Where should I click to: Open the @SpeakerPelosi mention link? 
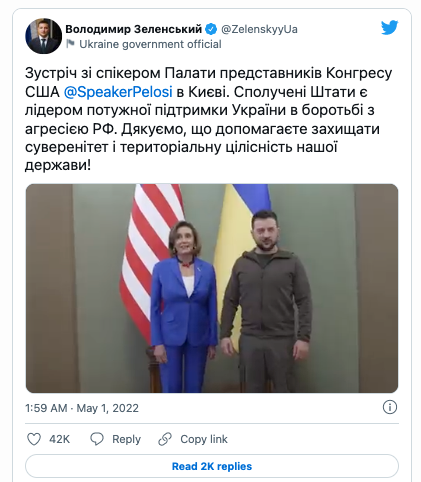pos(118,92)
